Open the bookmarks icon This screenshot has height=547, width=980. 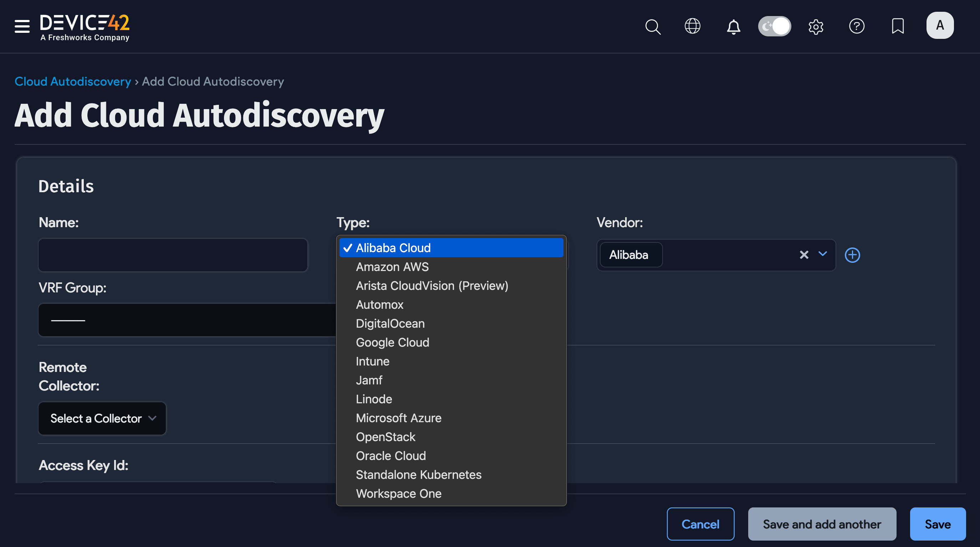pos(898,26)
